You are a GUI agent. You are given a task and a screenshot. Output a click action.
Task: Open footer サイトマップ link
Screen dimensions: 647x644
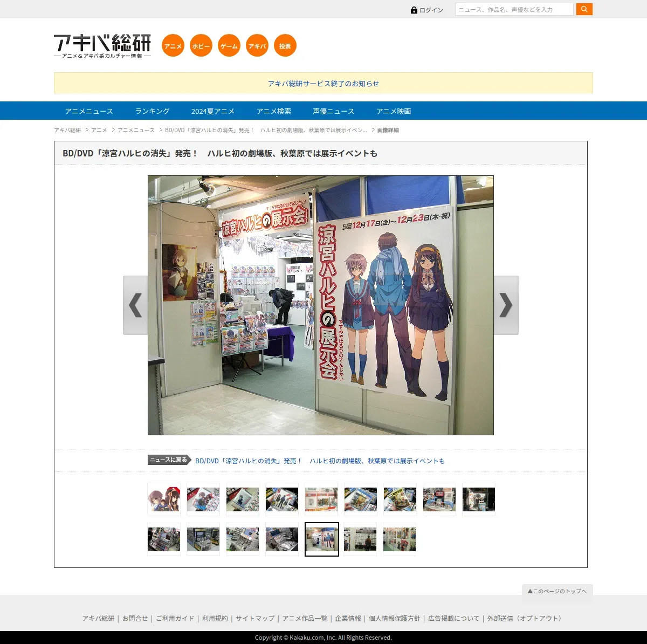(x=255, y=618)
